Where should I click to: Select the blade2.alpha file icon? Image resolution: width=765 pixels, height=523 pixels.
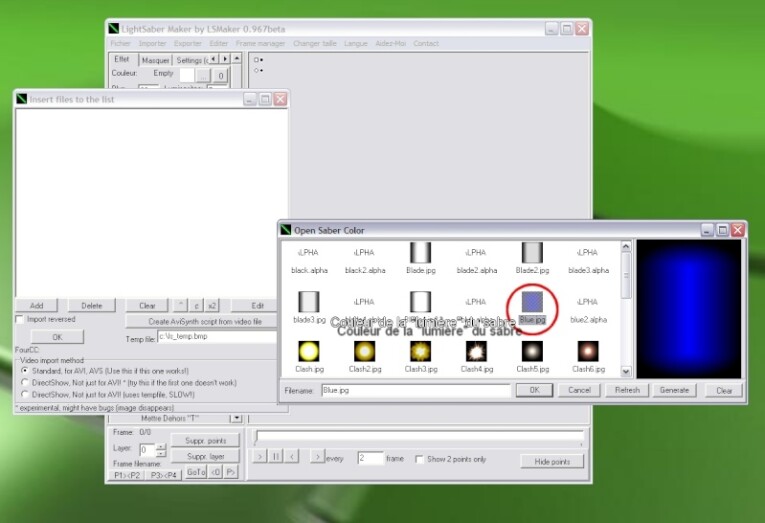pos(476,253)
